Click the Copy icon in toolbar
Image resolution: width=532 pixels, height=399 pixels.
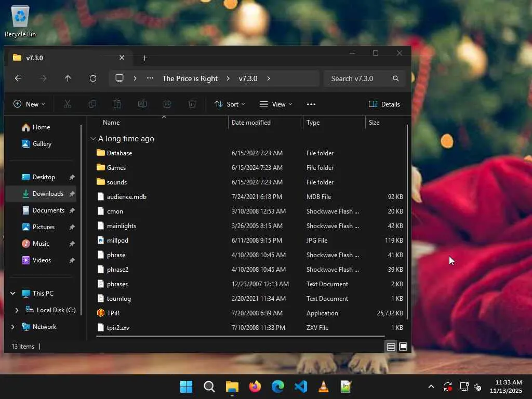pyautogui.click(x=92, y=104)
